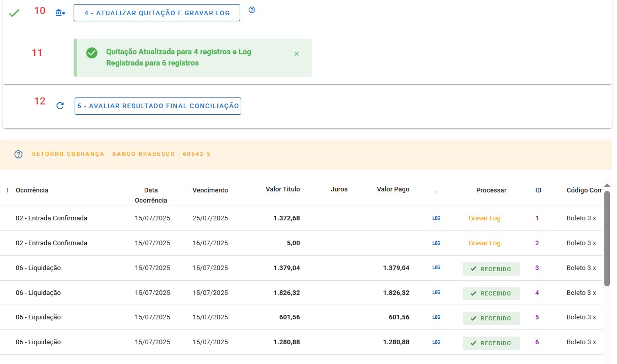This screenshot has height=364, width=617.
Task: Show LOG icon for the 1.280,88 row
Action: point(436,342)
